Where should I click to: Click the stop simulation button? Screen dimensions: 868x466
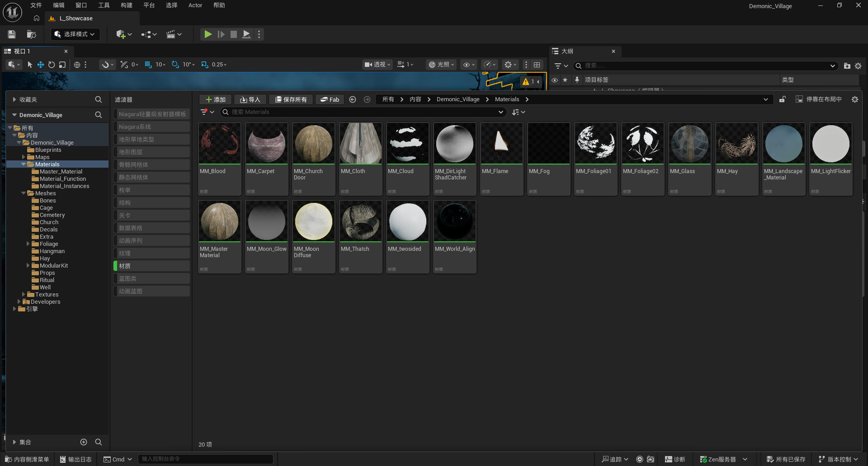[234, 34]
